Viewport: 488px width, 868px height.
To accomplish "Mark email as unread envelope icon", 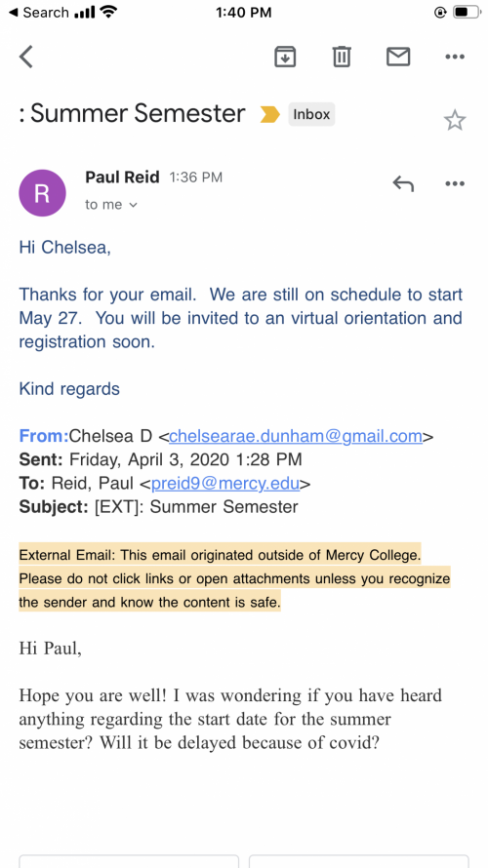I will point(398,57).
